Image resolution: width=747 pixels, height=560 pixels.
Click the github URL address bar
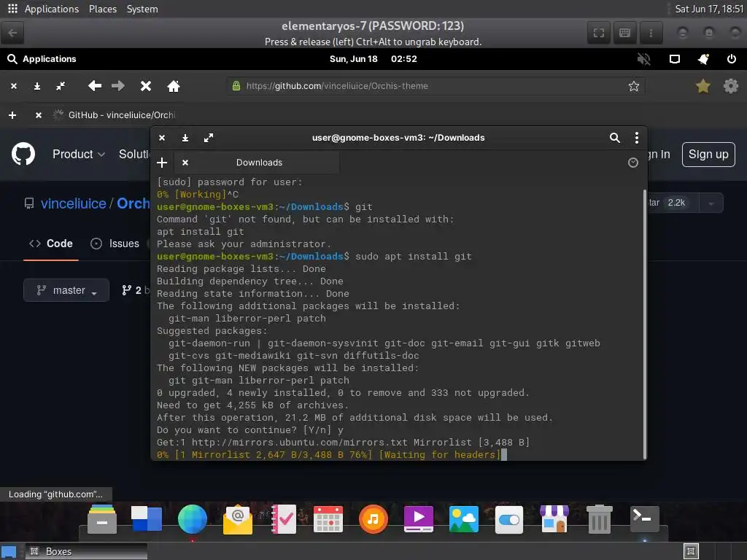tap(436, 86)
